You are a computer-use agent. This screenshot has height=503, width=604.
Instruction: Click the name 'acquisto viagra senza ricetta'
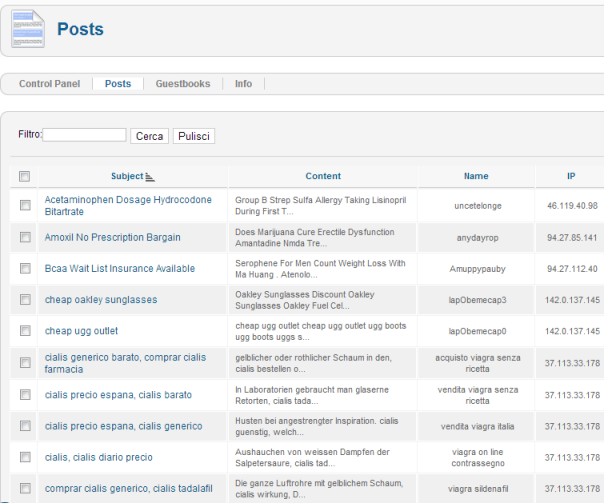pos(478,363)
